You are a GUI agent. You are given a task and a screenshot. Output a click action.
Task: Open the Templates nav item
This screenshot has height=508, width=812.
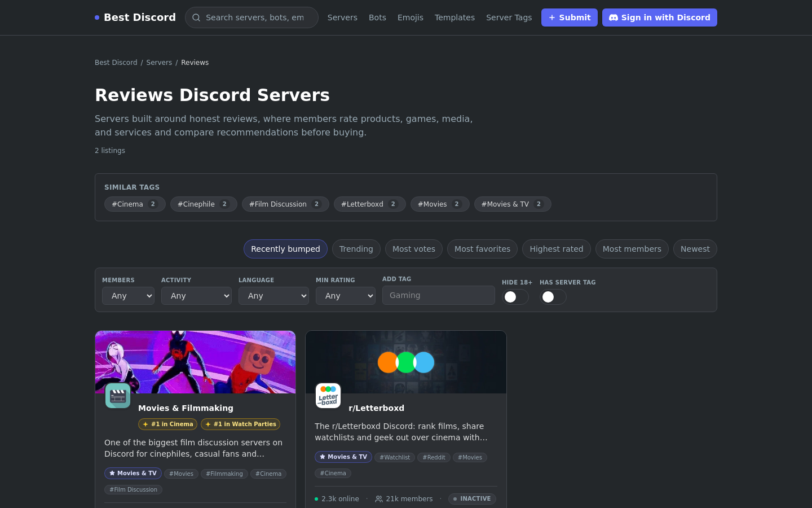coord(454,17)
